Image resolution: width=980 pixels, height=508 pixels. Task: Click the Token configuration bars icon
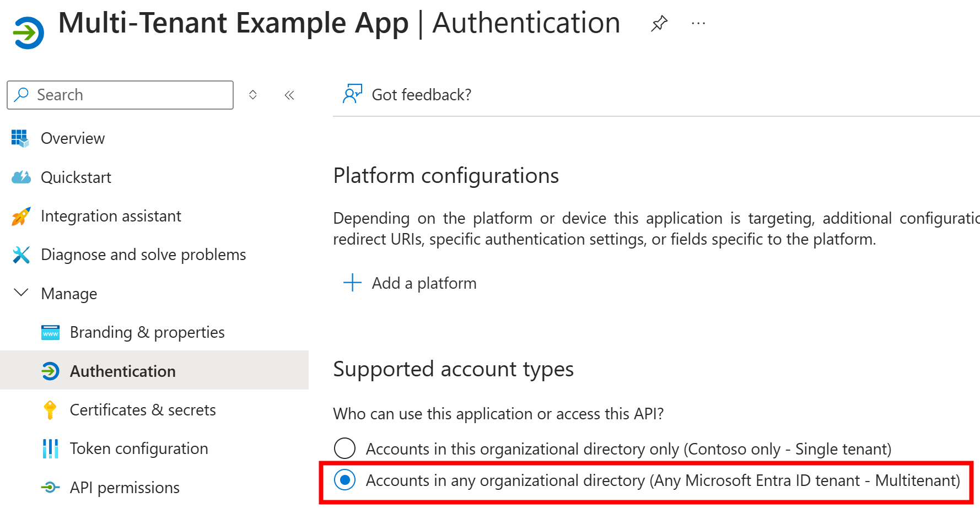click(x=50, y=448)
